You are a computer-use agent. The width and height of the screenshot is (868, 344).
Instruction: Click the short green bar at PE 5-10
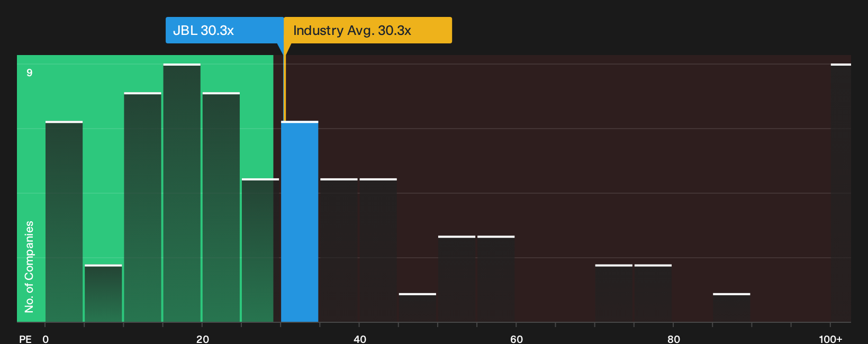(x=103, y=294)
